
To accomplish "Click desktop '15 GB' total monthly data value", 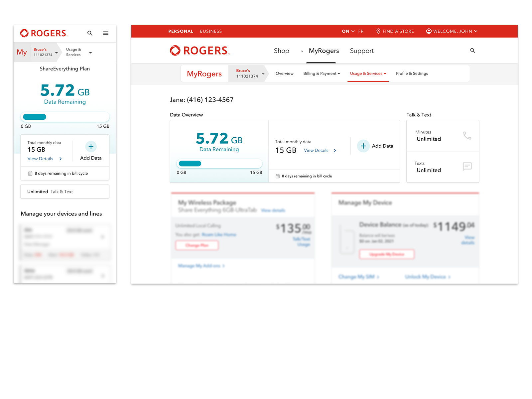I will click(286, 151).
